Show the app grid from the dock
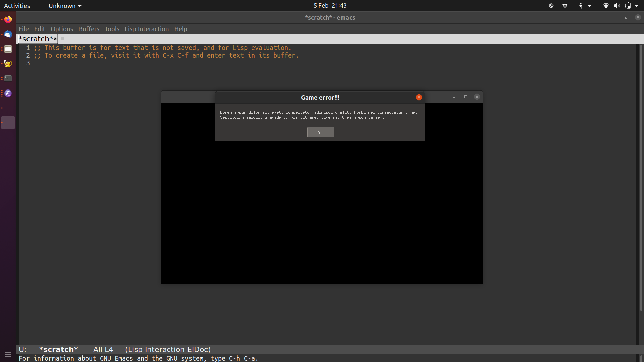The height and width of the screenshot is (362, 644). (8, 355)
